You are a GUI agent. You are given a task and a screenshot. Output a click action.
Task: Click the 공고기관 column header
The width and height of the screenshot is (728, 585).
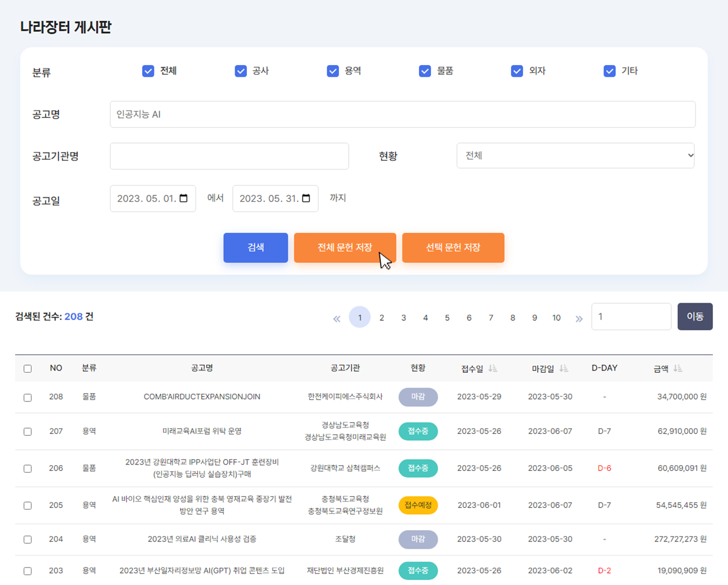pos(345,368)
